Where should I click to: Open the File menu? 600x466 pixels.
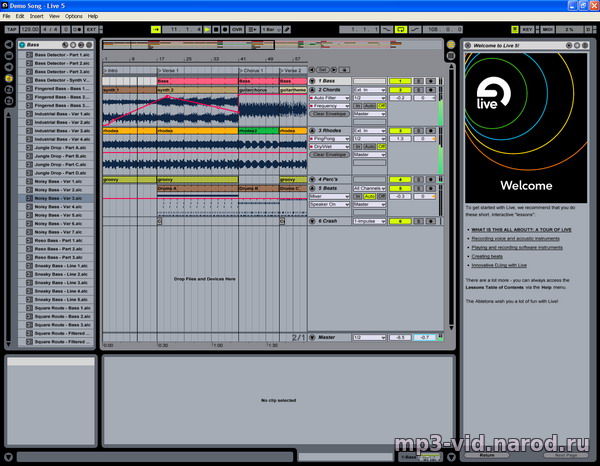click(7, 16)
